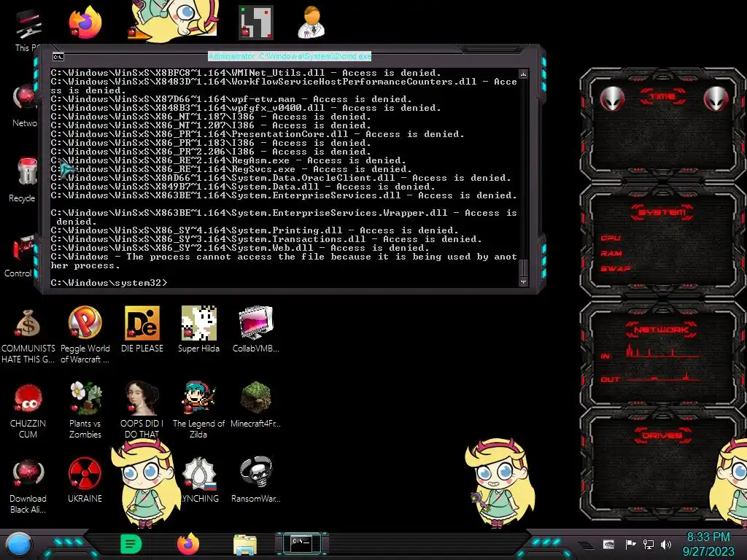Image resolution: width=747 pixels, height=560 pixels.
Task: Click the 'System.Printing.dll' output line
Action: [x=255, y=230]
